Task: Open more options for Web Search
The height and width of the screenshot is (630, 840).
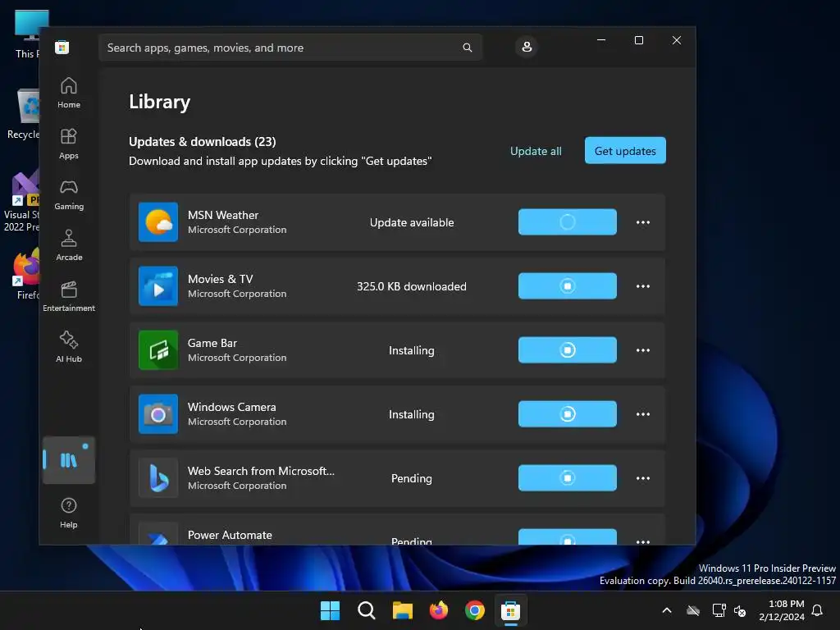Action: click(x=643, y=478)
